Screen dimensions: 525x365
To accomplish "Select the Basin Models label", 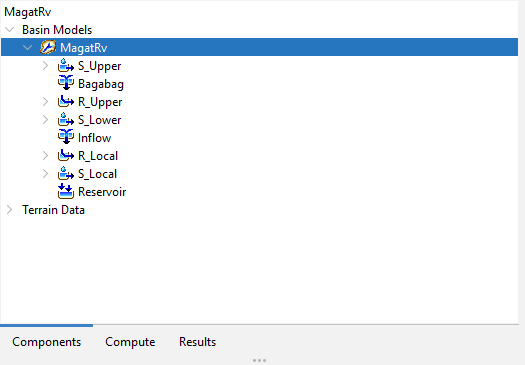I will 57,30.
